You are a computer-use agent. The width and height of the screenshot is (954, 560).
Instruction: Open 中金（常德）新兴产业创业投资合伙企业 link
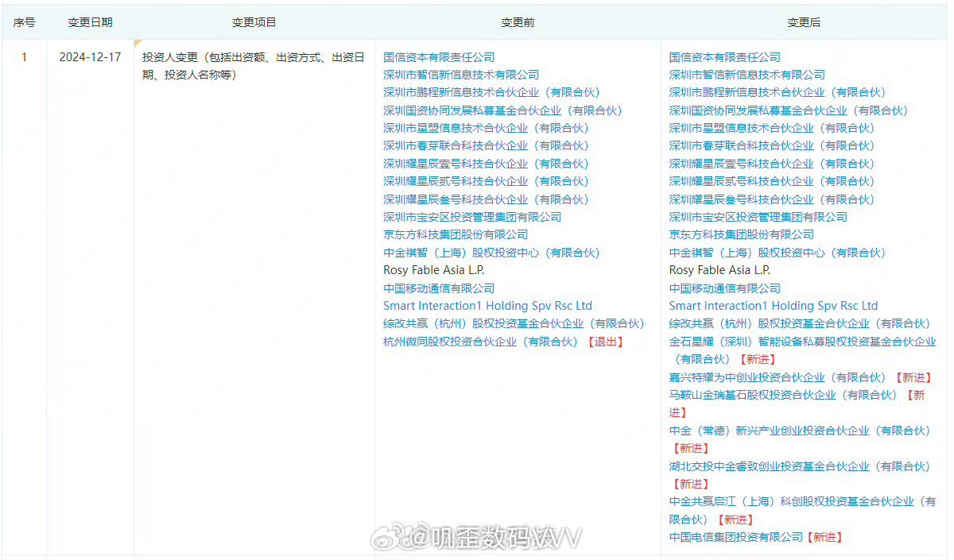pos(800,431)
